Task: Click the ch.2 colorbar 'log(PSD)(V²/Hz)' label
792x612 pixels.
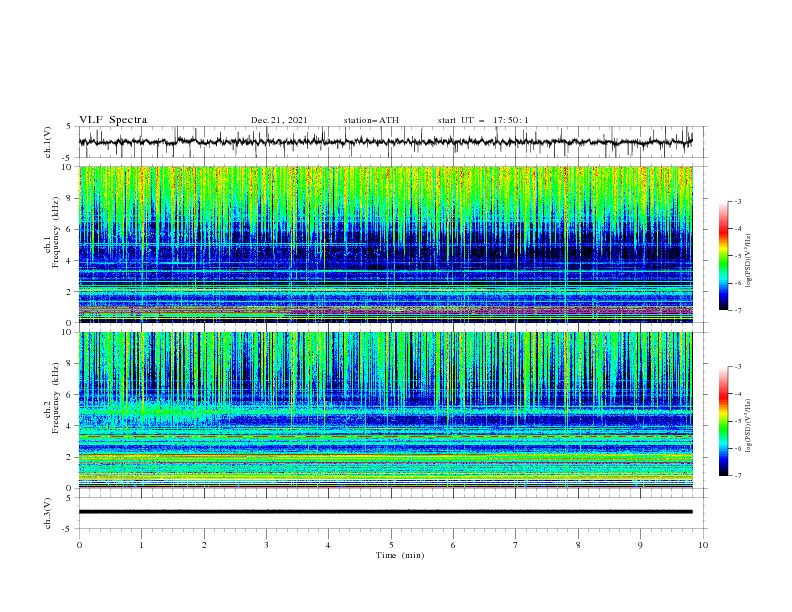Action: (x=749, y=426)
